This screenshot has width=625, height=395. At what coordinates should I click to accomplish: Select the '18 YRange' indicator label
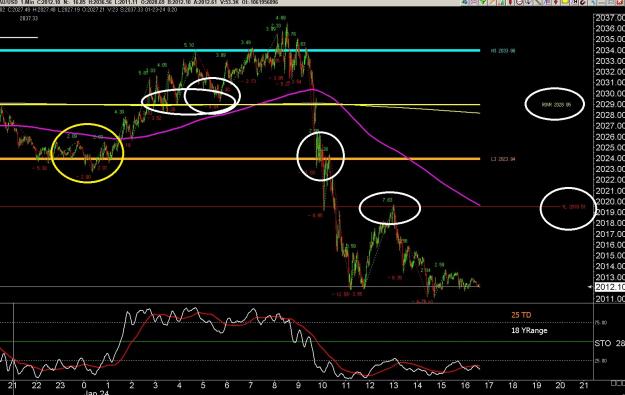click(x=529, y=330)
